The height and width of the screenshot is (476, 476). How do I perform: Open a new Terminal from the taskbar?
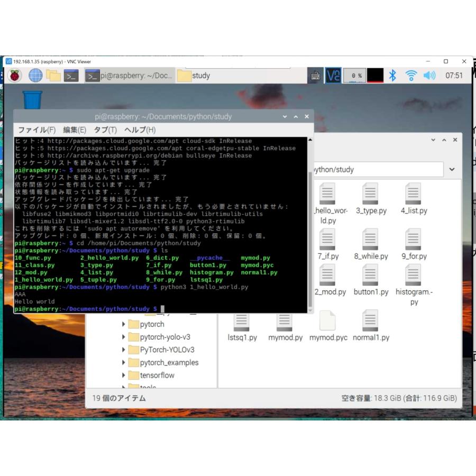(72, 76)
